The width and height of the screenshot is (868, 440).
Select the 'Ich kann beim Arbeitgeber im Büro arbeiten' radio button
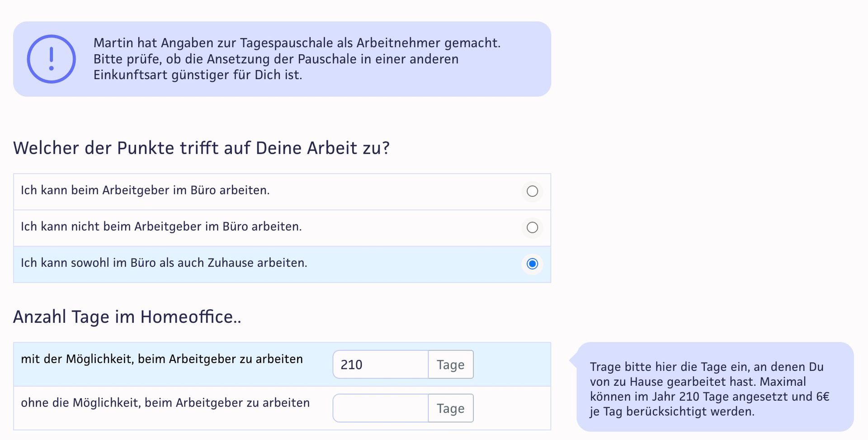532,191
